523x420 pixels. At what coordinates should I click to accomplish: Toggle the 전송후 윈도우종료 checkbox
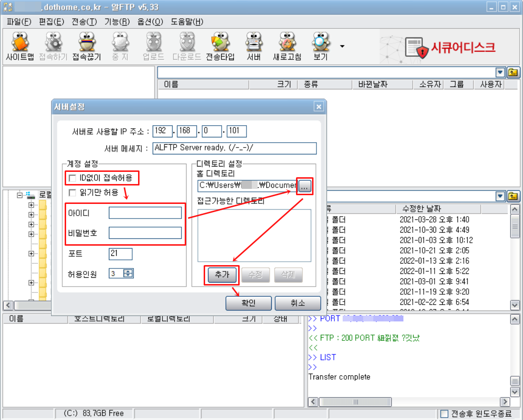coord(444,414)
